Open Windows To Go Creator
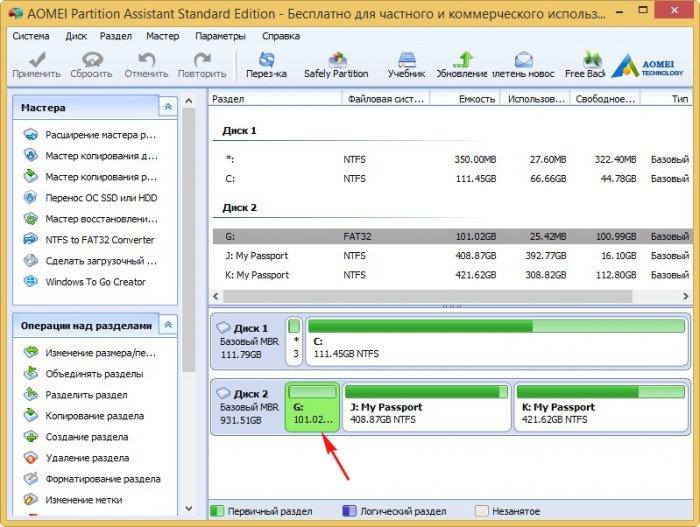This screenshot has width=700, height=527. coord(96,282)
